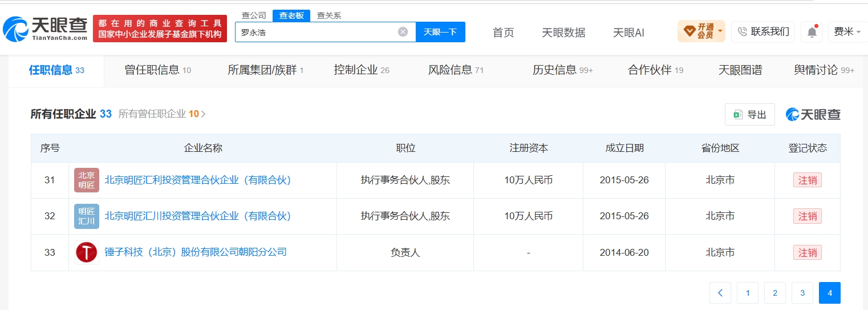Expand the 费米 user menu
This screenshot has height=310, width=868.
[848, 31]
